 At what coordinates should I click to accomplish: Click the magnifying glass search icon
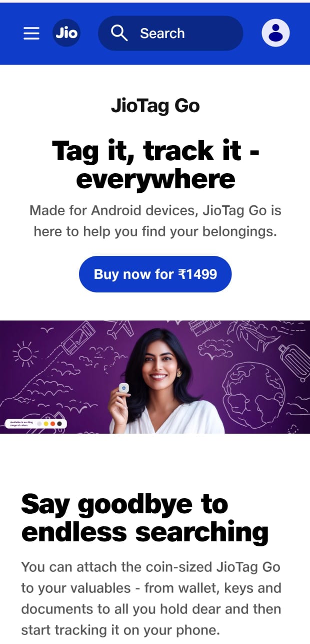(x=119, y=33)
